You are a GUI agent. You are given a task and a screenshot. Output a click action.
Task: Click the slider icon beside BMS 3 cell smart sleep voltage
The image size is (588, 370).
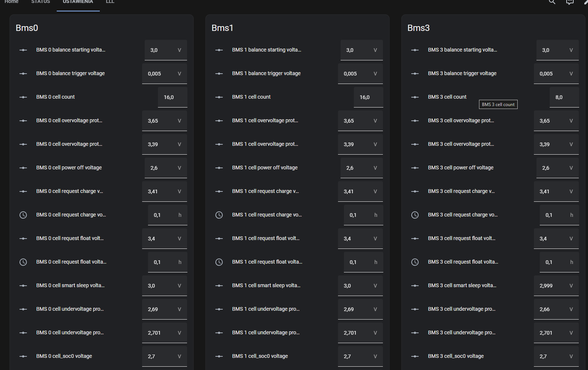[415, 286]
